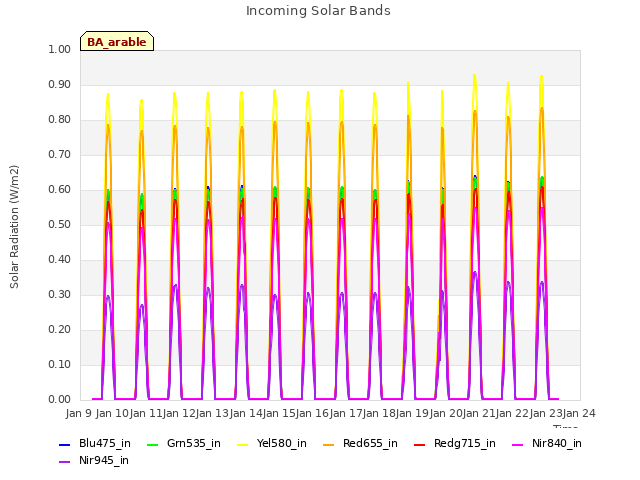Select the Blu475_in legend label
Viewport: 640px width, 480px height.
tap(105, 444)
